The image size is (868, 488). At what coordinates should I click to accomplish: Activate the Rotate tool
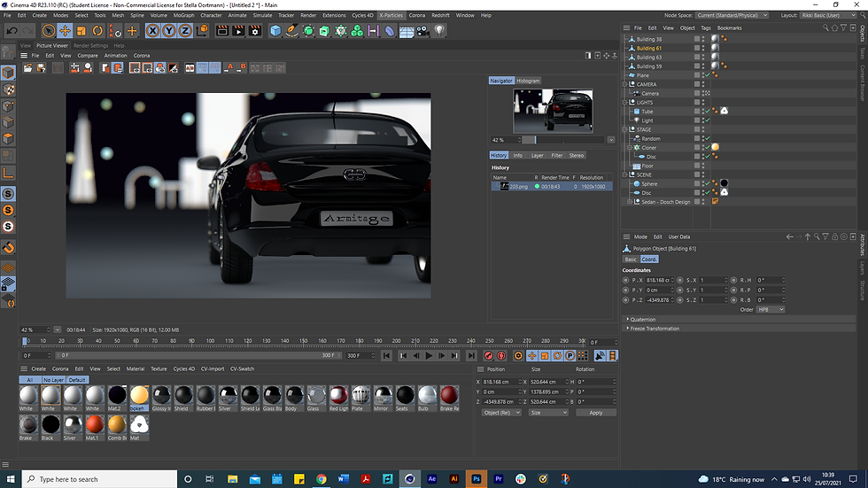97,31
